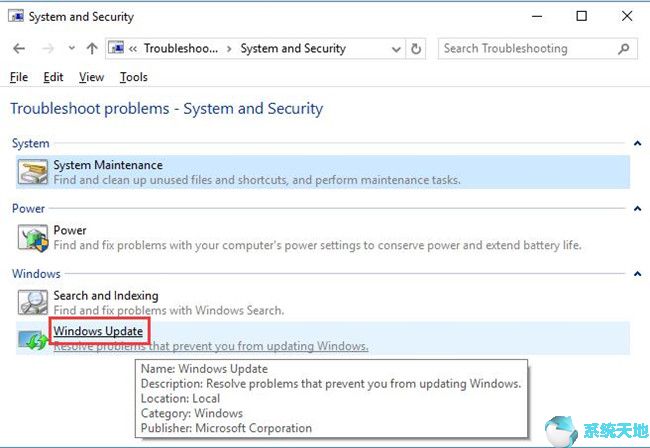Image resolution: width=650 pixels, height=448 pixels.
Task: Click the Search Troubleshooting input field
Action: (x=525, y=49)
